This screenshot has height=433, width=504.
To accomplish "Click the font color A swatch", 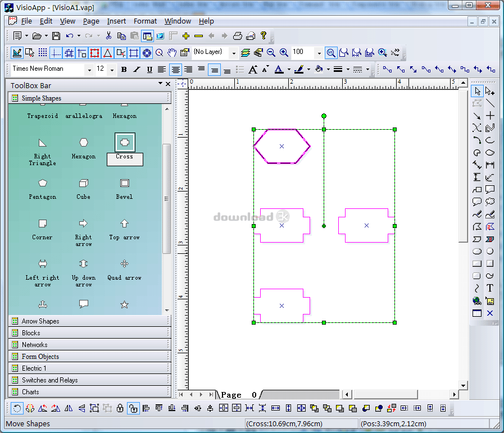I will [279, 70].
